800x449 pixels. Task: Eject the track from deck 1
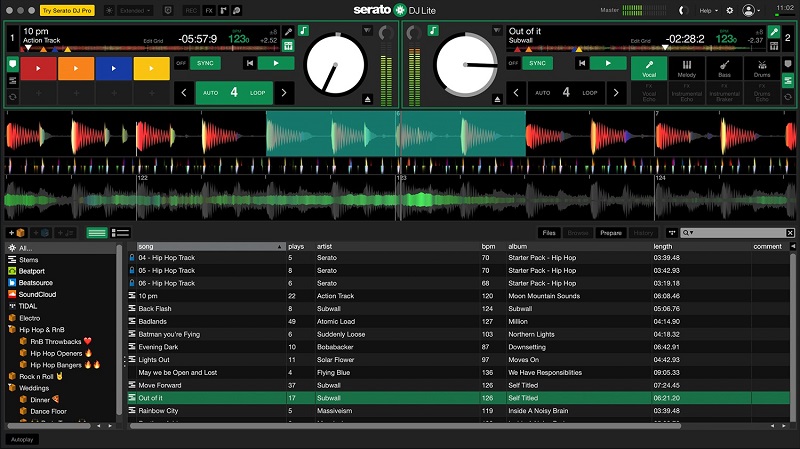click(x=367, y=99)
